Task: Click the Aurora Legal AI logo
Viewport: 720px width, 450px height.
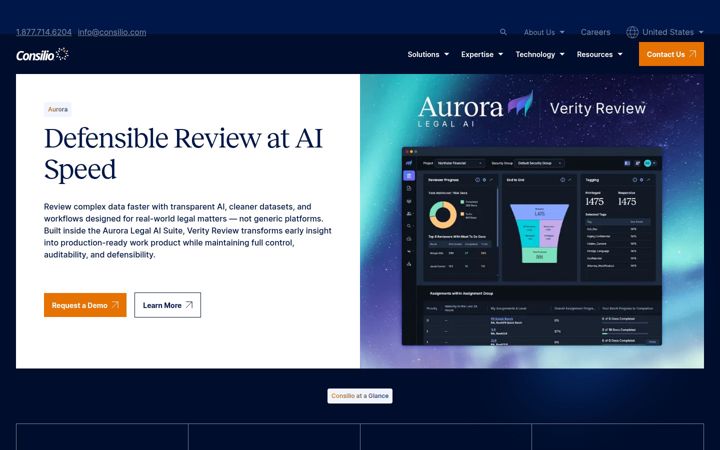Action: [x=476, y=109]
